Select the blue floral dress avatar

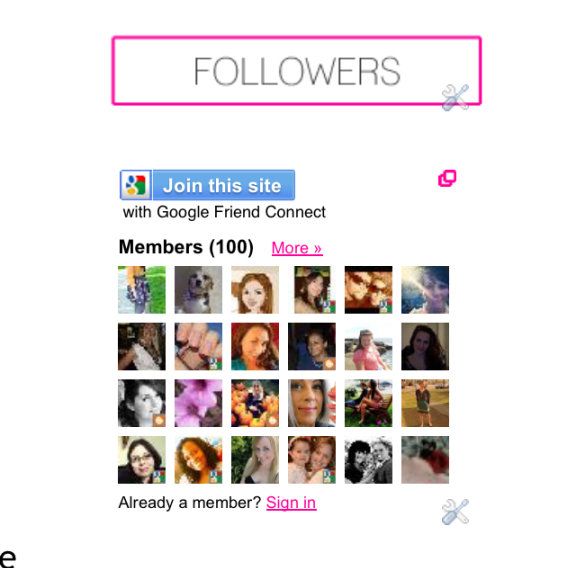point(142,290)
